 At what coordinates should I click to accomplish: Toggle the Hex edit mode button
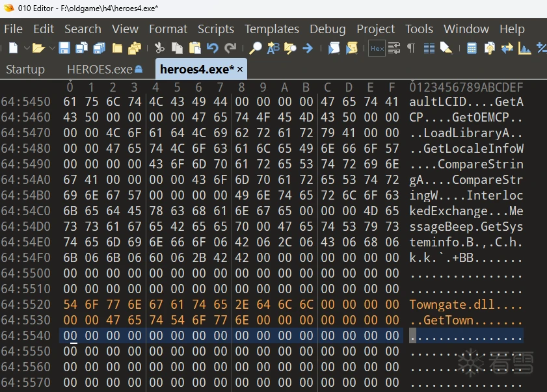click(377, 48)
